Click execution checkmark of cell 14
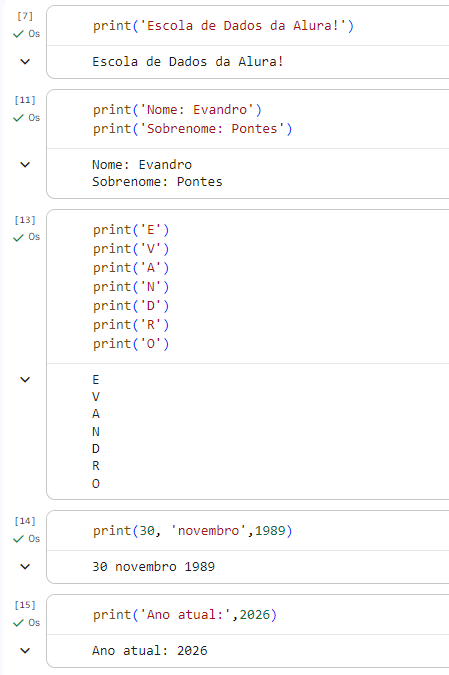The width and height of the screenshot is (449, 675). (18, 539)
